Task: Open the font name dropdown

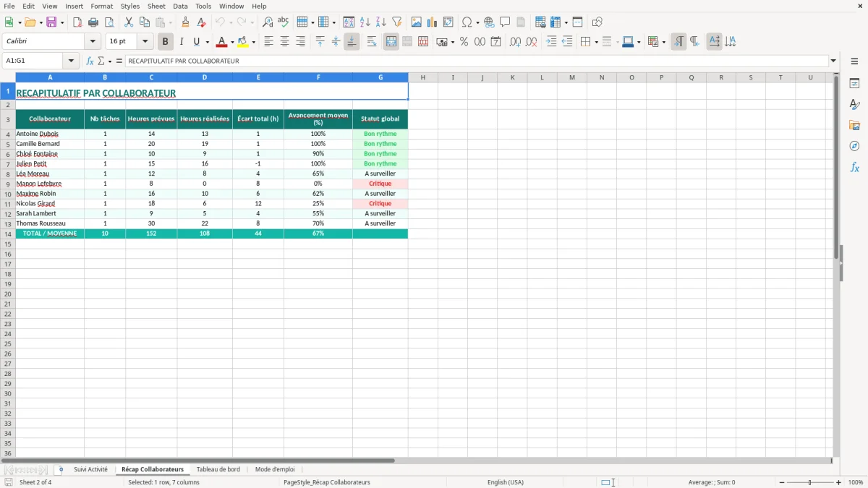Action: coord(93,41)
